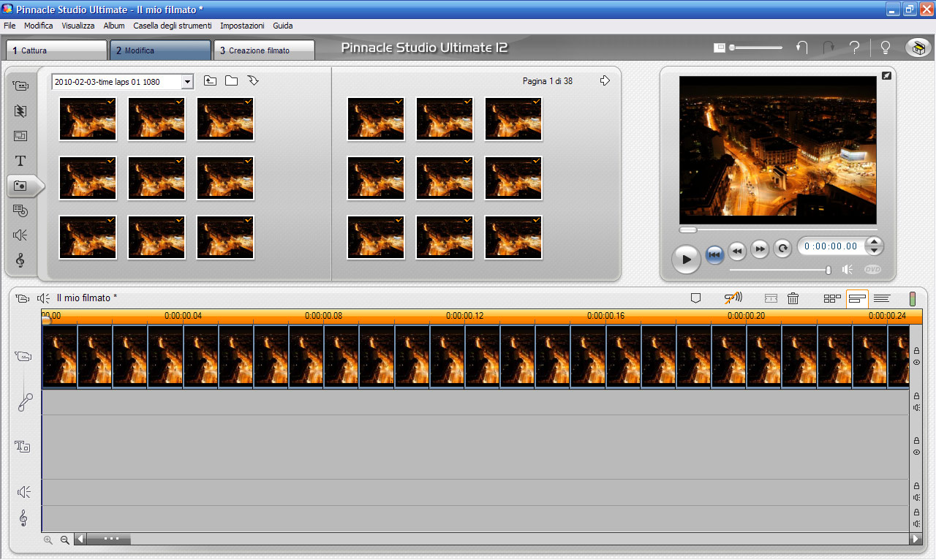
Task: Open the Videos album section
Action: click(20, 86)
